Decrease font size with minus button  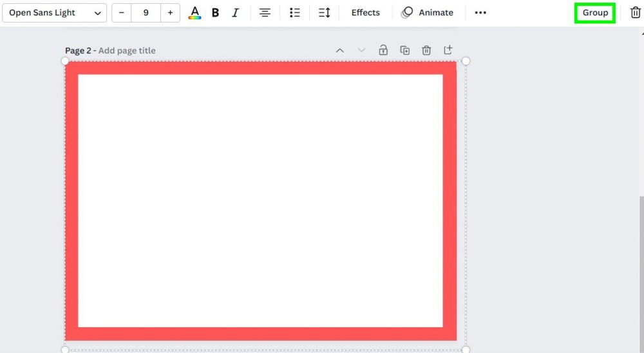[x=122, y=13]
